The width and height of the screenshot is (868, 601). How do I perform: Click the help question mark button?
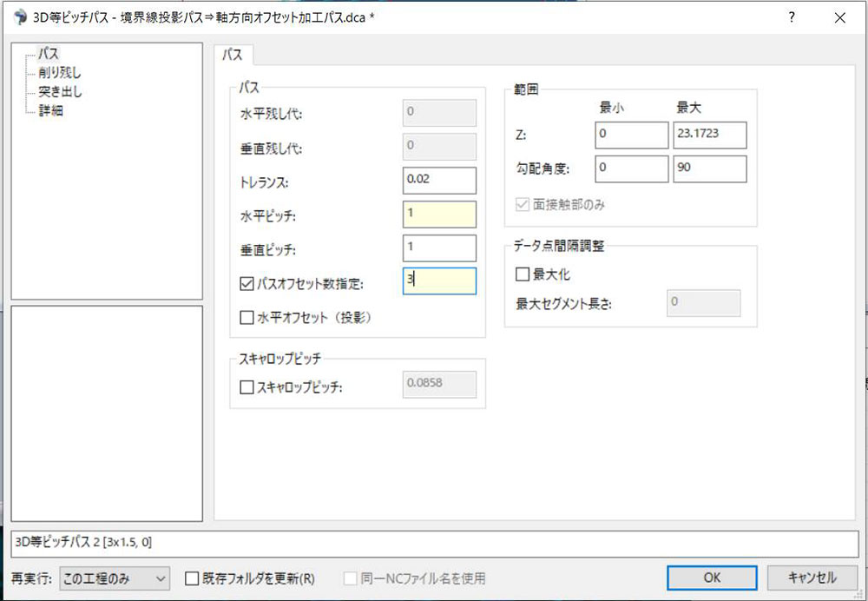pos(791,17)
